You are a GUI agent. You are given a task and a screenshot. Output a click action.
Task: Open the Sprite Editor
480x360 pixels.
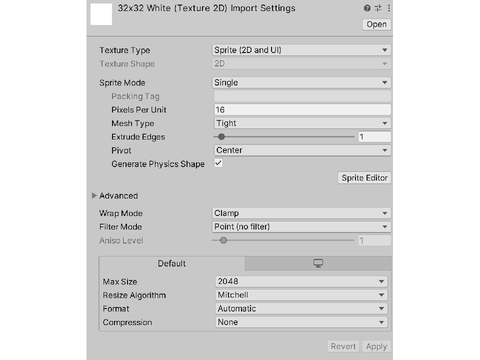[364, 178]
